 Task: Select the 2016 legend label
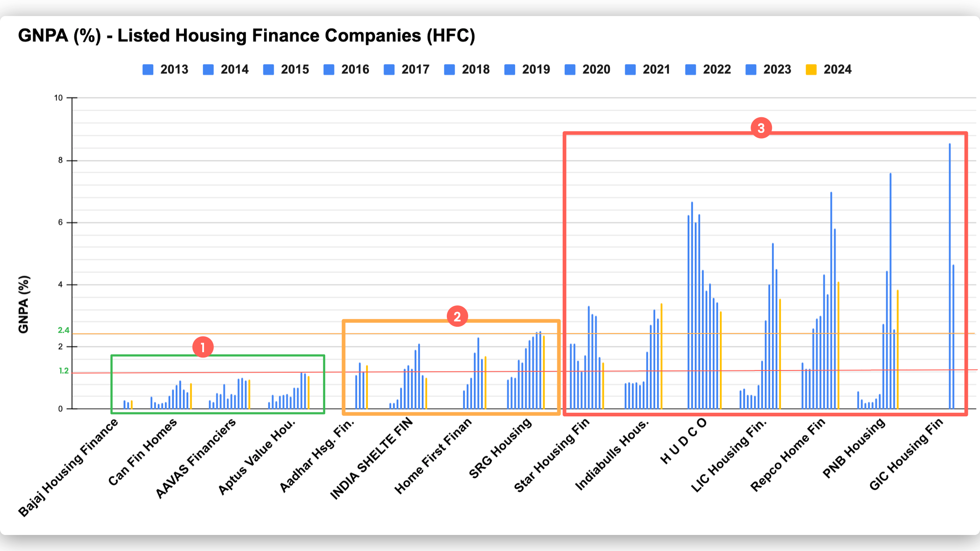tap(355, 70)
